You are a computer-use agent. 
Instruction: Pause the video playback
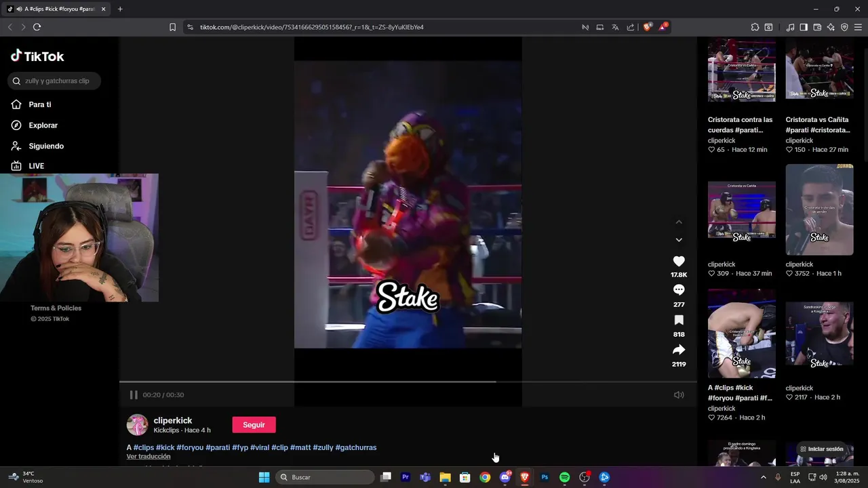coord(134,395)
